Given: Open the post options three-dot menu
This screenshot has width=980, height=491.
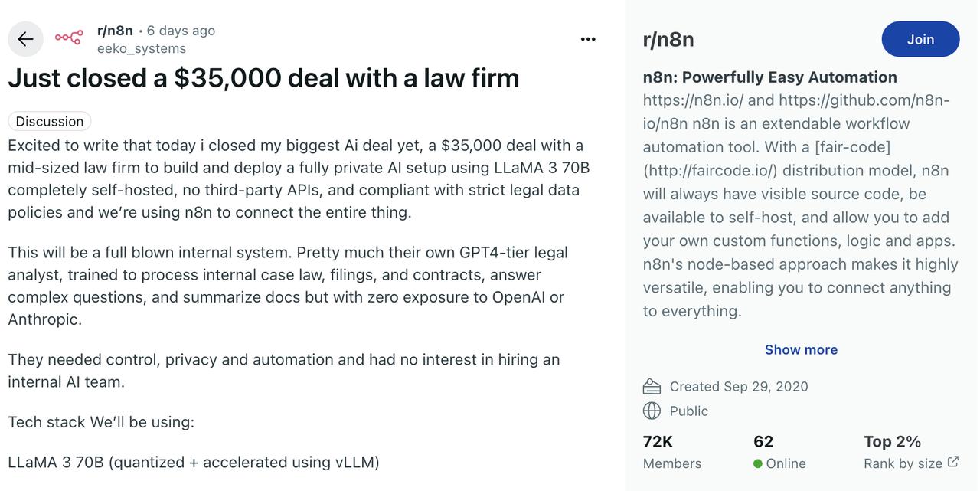Looking at the screenshot, I should click(x=588, y=39).
